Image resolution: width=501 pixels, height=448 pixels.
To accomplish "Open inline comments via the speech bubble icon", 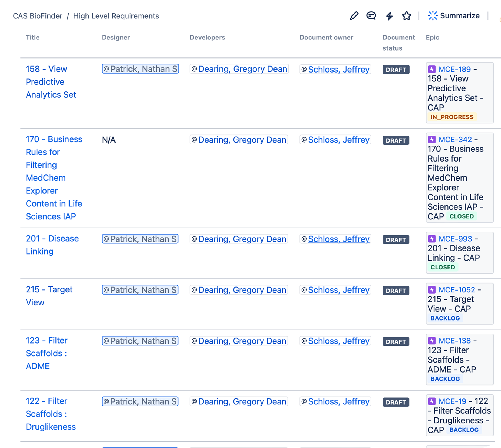I will click(x=371, y=16).
